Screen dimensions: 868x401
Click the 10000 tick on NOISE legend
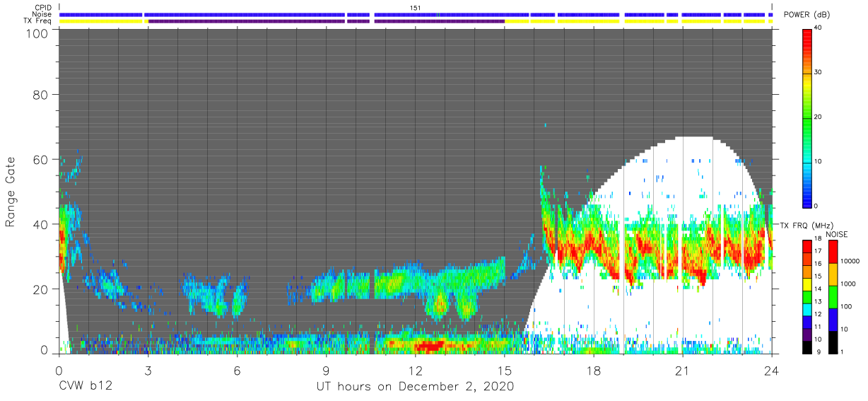(x=850, y=261)
